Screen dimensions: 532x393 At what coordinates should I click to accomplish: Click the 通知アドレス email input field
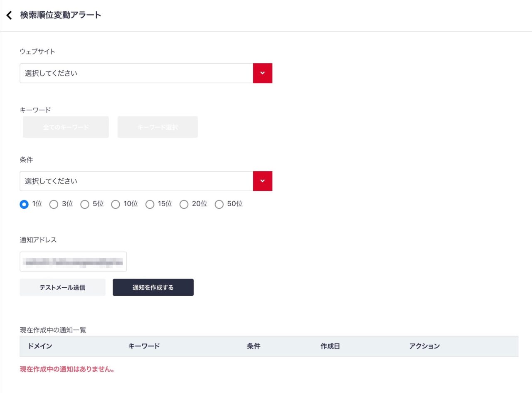(x=73, y=261)
